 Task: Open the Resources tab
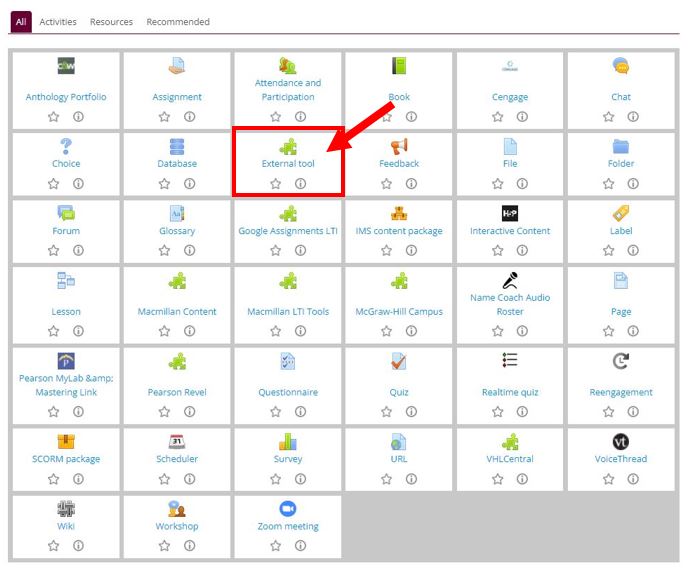[111, 22]
